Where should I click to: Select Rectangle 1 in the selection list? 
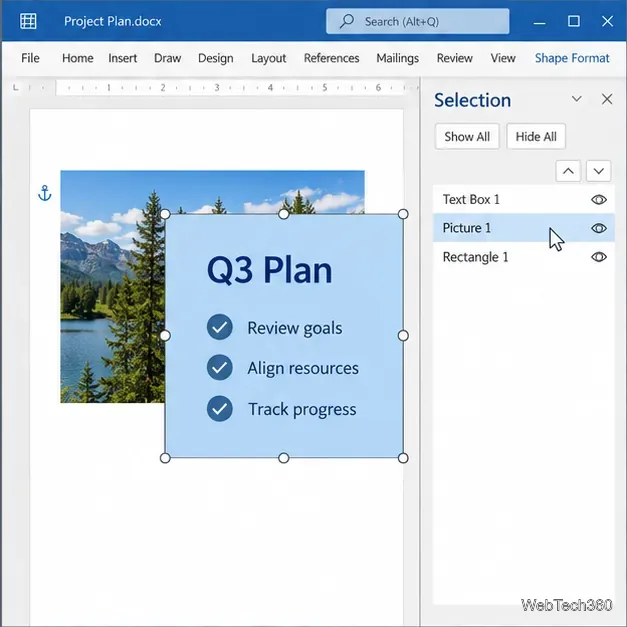pos(523,257)
